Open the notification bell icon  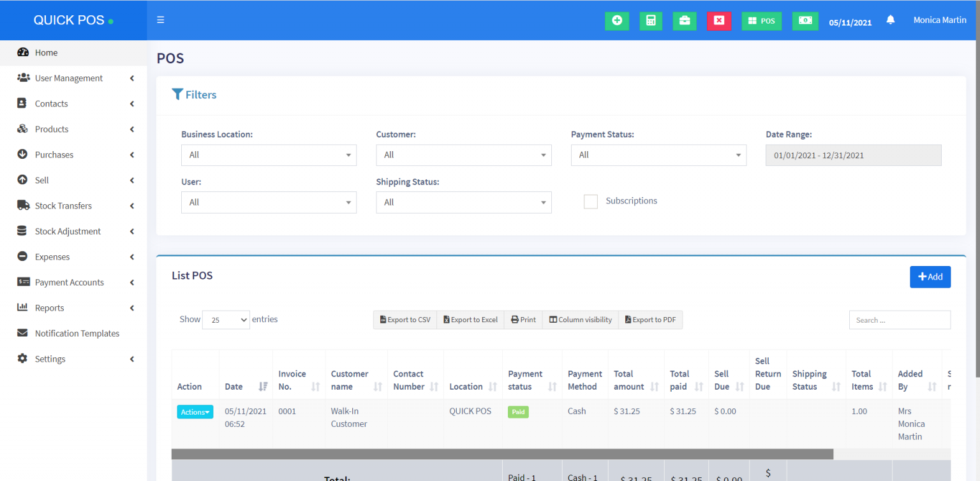(891, 20)
